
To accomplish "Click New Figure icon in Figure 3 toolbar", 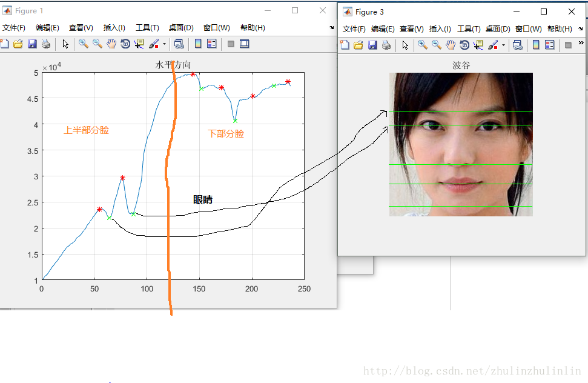I will (345, 45).
